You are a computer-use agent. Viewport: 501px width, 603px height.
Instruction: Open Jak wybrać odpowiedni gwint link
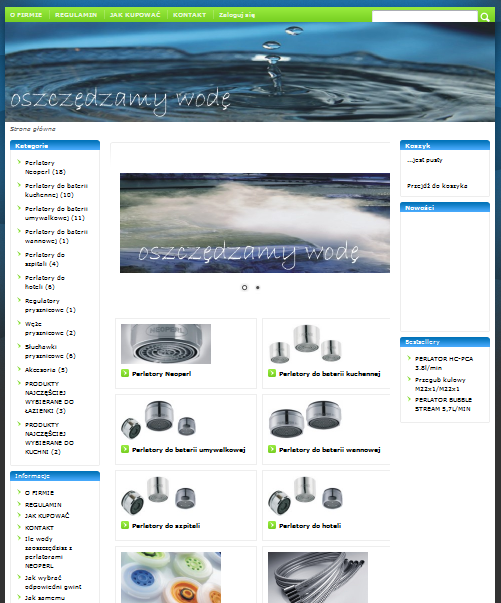coord(53,582)
